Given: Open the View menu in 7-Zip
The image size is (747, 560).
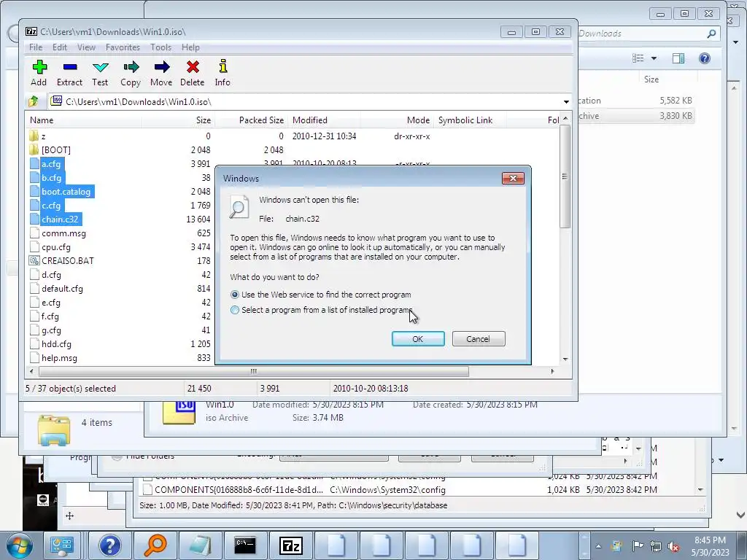Looking at the screenshot, I should [86, 47].
